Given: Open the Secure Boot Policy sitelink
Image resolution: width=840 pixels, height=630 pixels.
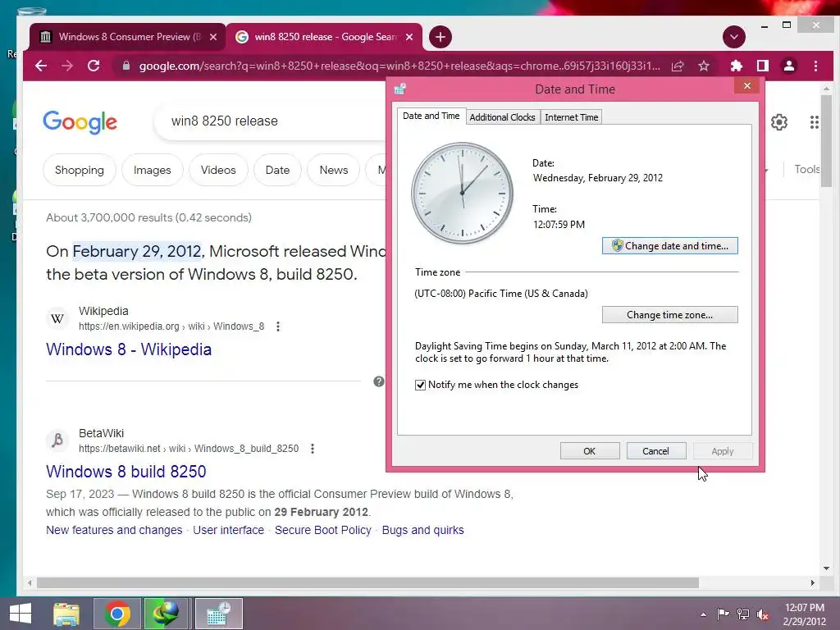Looking at the screenshot, I should 323,530.
